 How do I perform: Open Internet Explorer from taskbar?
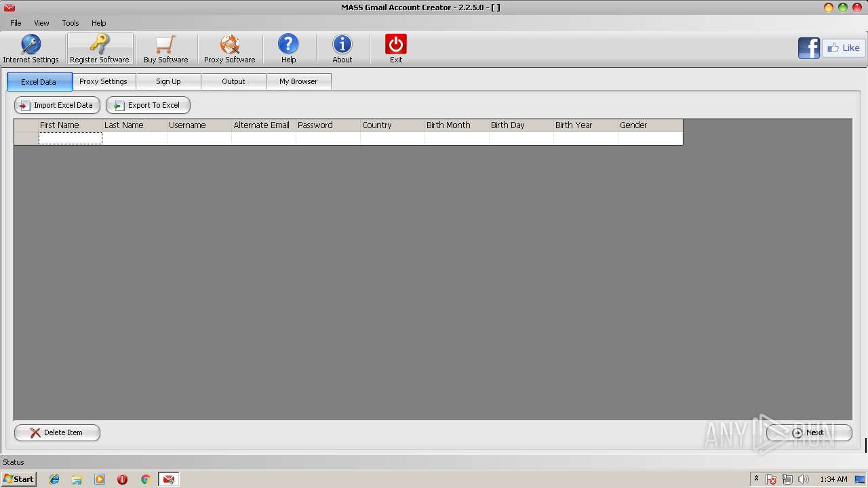pos(54,479)
